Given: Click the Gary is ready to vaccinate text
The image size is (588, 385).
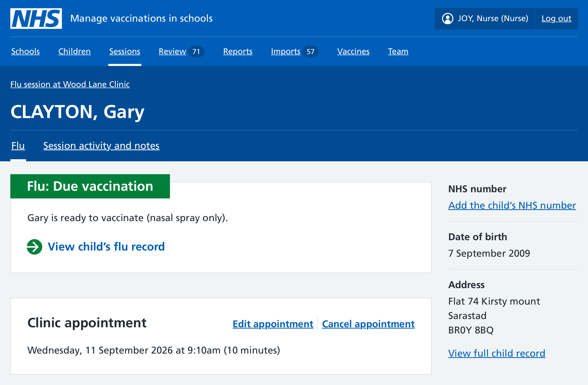Looking at the screenshot, I should (128, 218).
